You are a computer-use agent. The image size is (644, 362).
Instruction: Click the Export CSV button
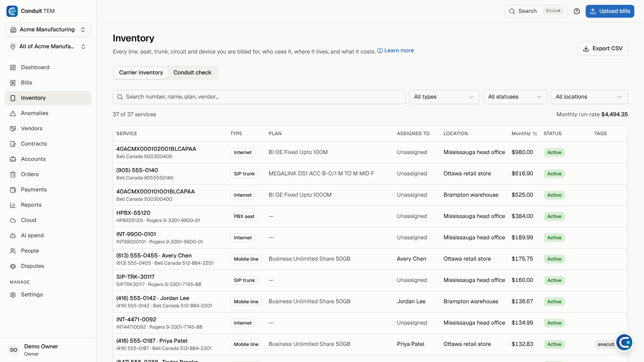point(603,49)
